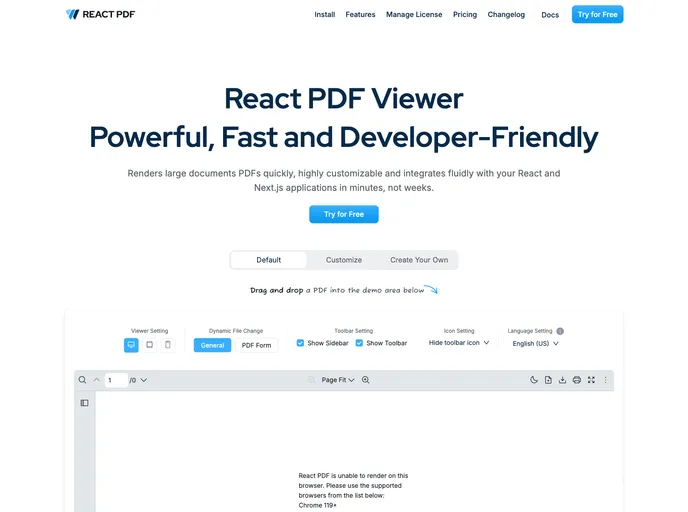The width and height of the screenshot is (688, 512).
Task: Uncheck Show Sidebar checkbox
Action: (300, 343)
